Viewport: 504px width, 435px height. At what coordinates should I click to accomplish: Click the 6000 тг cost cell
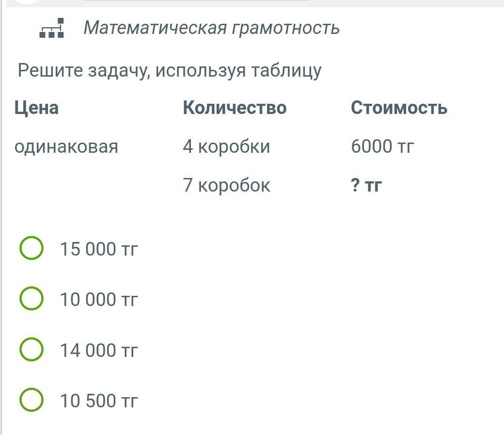pos(382,146)
